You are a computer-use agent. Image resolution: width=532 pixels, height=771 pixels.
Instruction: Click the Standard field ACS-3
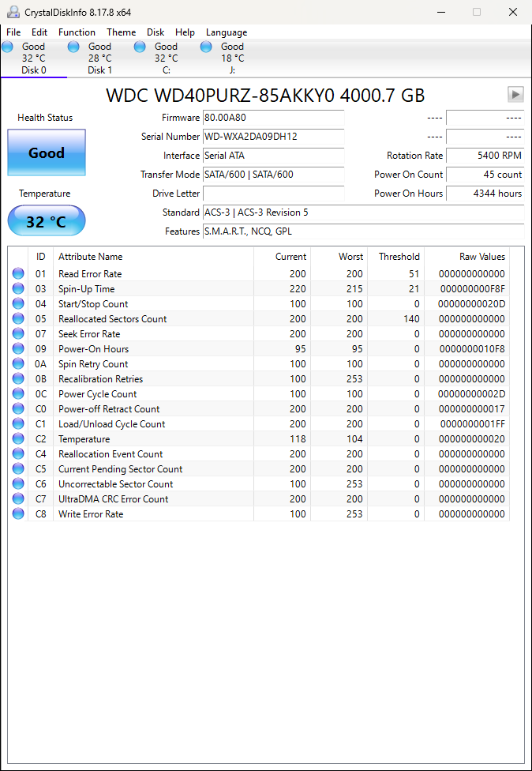[364, 212]
